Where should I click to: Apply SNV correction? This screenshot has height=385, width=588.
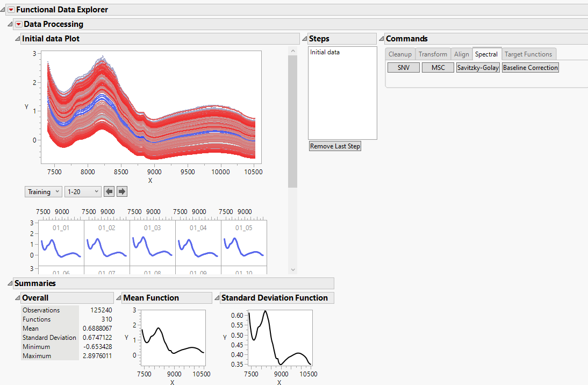[x=403, y=67]
